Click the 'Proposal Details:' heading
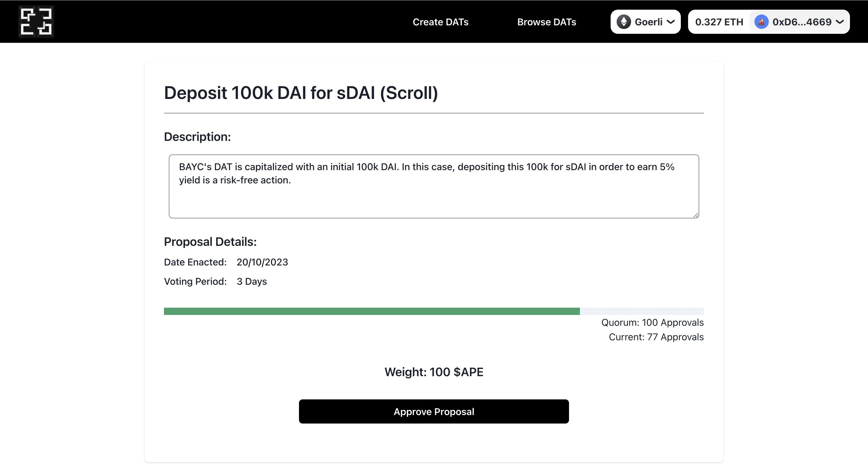 pos(210,242)
